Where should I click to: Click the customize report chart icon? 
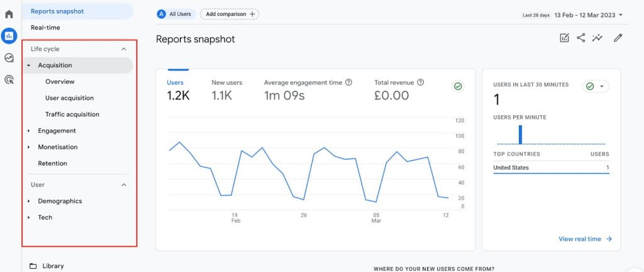(564, 38)
